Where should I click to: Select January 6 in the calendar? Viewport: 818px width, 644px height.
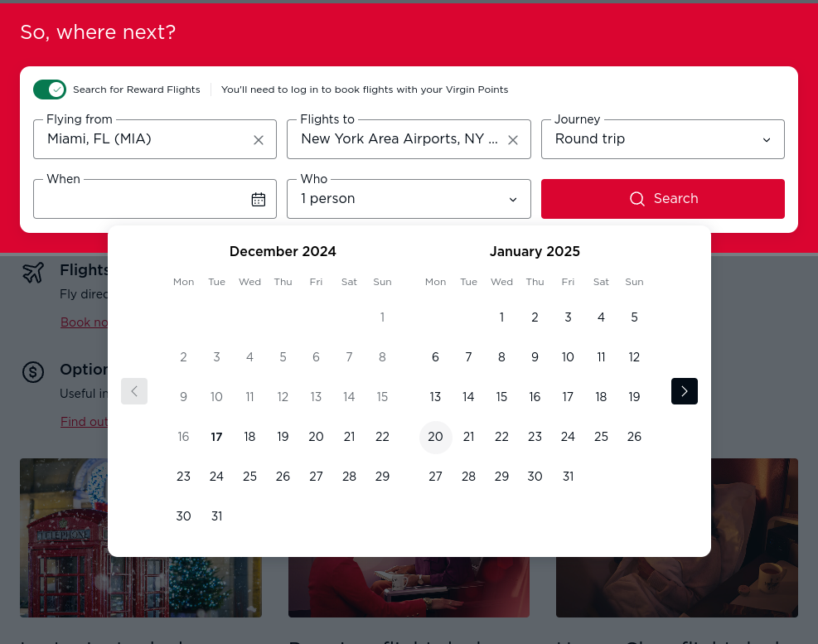(436, 357)
